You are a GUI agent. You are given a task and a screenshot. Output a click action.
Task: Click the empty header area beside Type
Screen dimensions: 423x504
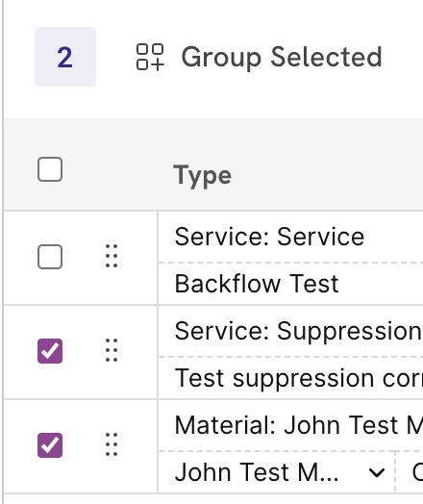click(328, 175)
